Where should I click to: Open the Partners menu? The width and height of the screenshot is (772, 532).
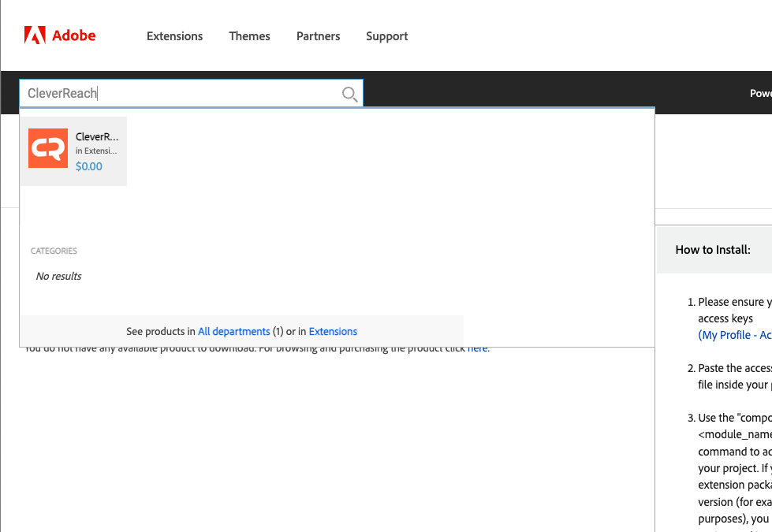point(318,36)
